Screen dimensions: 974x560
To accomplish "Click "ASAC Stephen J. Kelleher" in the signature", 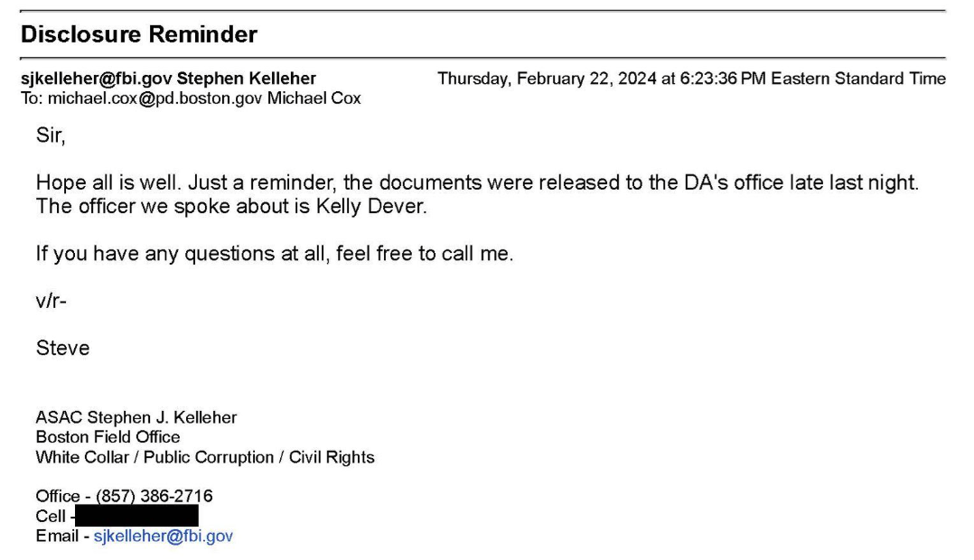I will [136, 418].
